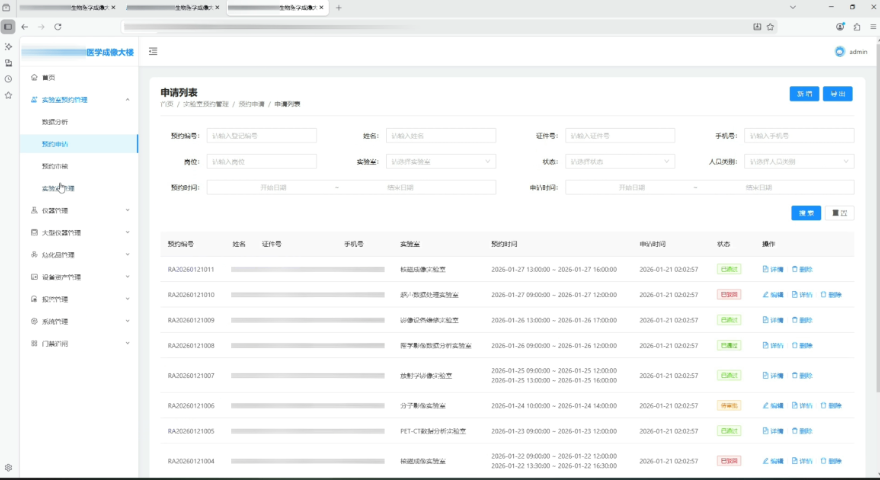Click red status tag for row RA20260121004
Screen dimensions: 880x480
coord(729,461)
